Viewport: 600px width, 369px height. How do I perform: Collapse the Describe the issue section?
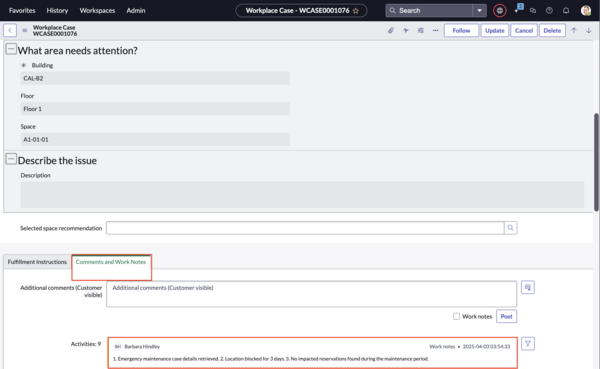coord(11,159)
